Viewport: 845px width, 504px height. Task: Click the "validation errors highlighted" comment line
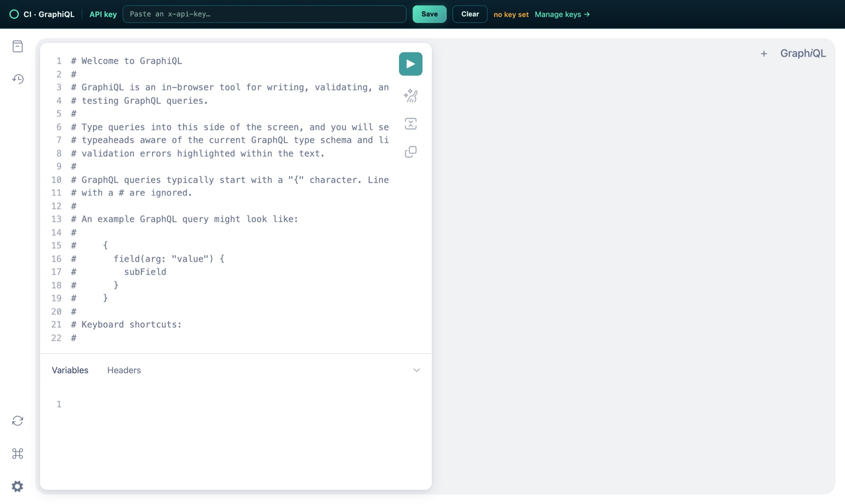point(198,153)
